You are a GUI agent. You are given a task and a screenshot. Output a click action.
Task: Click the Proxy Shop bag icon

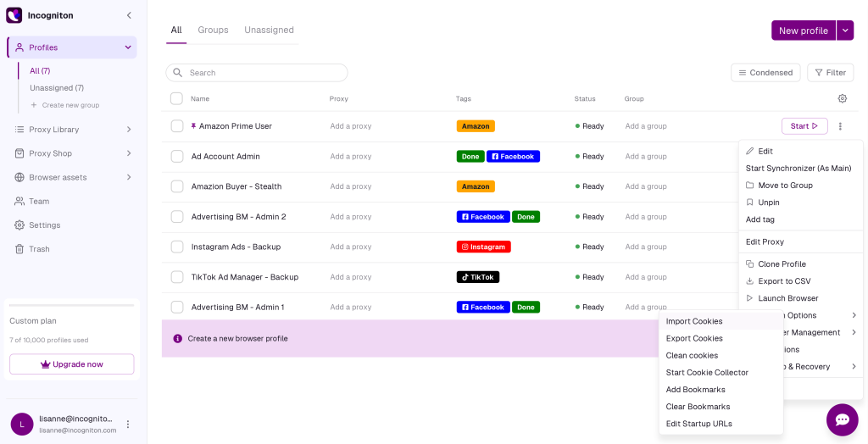(19, 153)
